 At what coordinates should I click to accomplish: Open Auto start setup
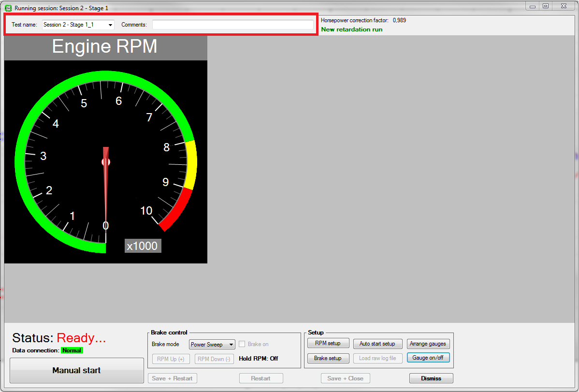tap(377, 344)
